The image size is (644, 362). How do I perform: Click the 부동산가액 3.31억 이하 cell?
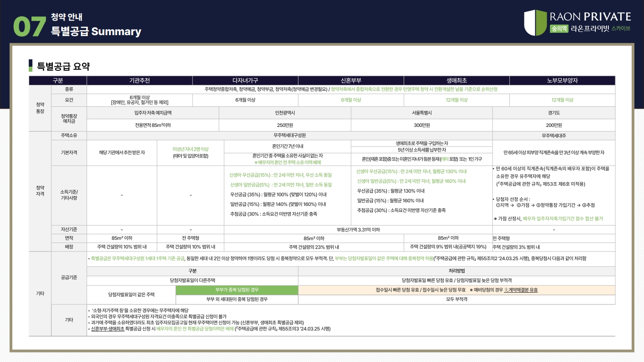tap(358, 230)
